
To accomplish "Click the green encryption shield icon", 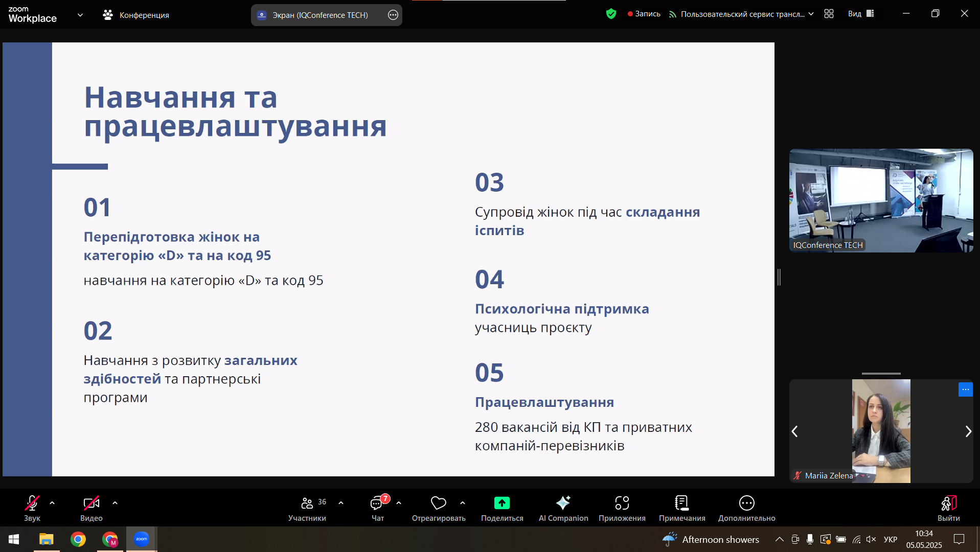I will pos(611,14).
